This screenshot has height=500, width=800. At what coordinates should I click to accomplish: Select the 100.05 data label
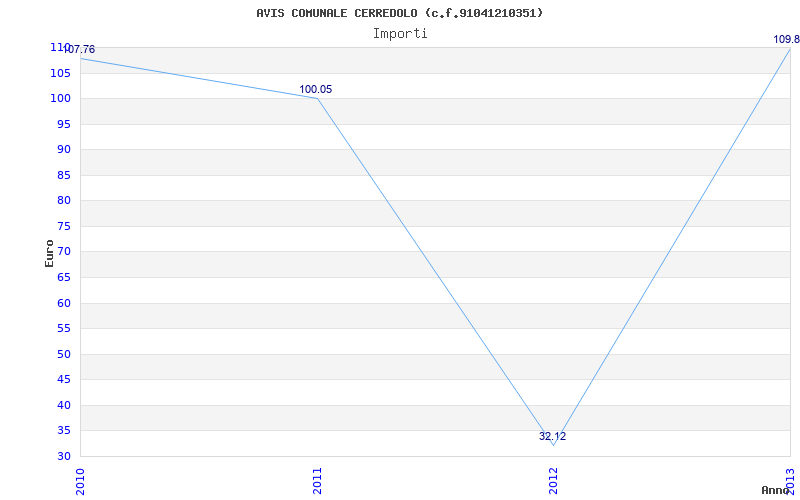(x=315, y=90)
